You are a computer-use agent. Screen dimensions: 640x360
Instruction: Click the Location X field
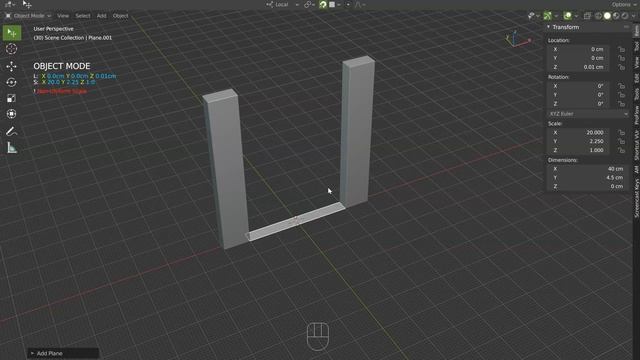578,49
